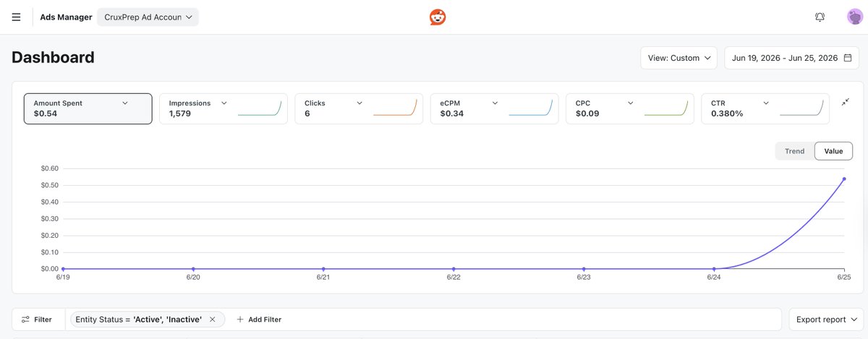Remove the Entity Status filter chip
The image size is (868, 339).
212,319
